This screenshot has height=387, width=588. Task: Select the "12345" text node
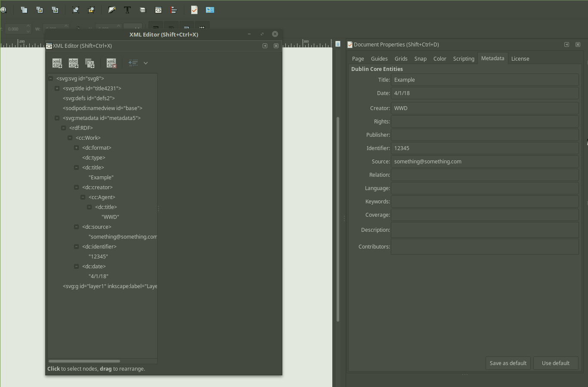pyautogui.click(x=98, y=256)
